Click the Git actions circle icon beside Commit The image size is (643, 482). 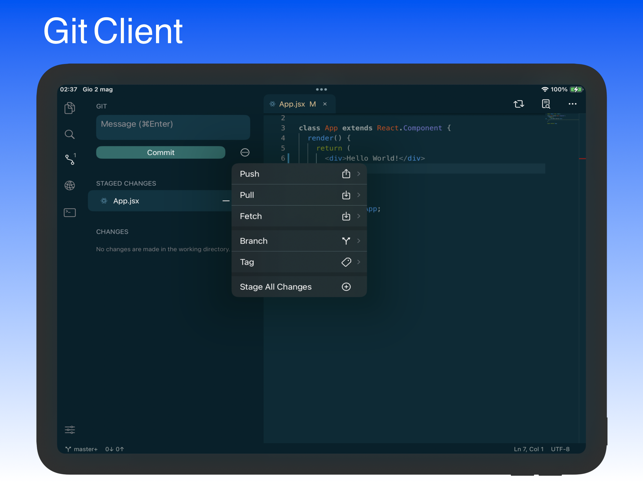click(x=245, y=153)
